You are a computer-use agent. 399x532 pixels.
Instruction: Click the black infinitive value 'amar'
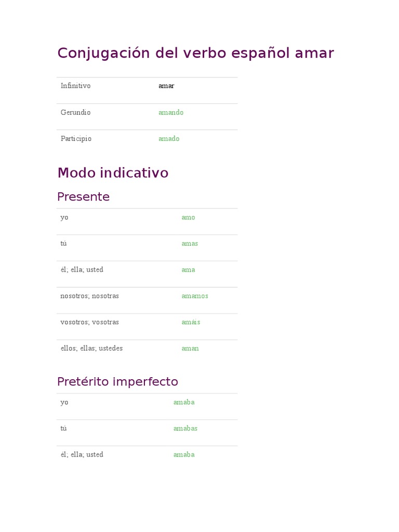166,86
